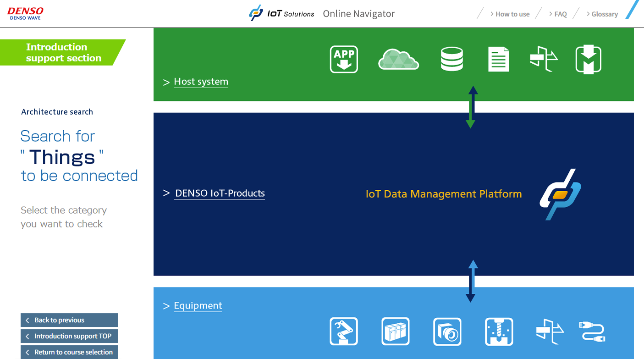Click the Introduction support section banner
The width and height of the screenshot is (644, 359).
(63, 53)
